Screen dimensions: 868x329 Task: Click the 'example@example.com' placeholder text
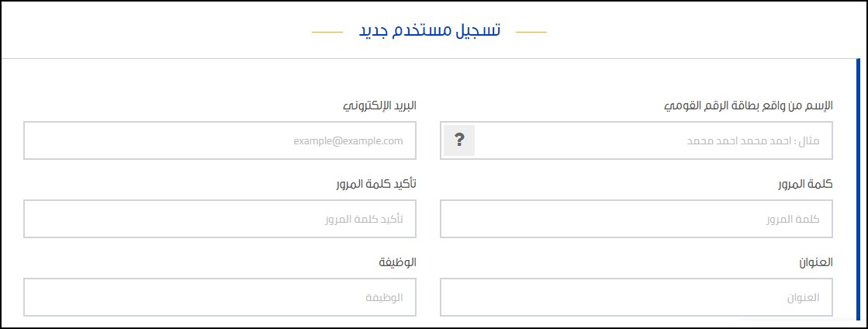click(x=348, y=141)
